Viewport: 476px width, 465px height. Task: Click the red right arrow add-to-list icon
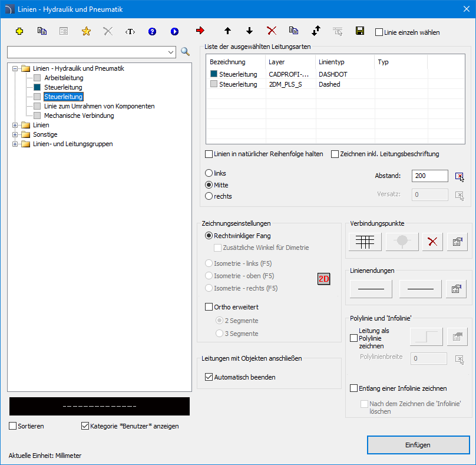[200, 31]
